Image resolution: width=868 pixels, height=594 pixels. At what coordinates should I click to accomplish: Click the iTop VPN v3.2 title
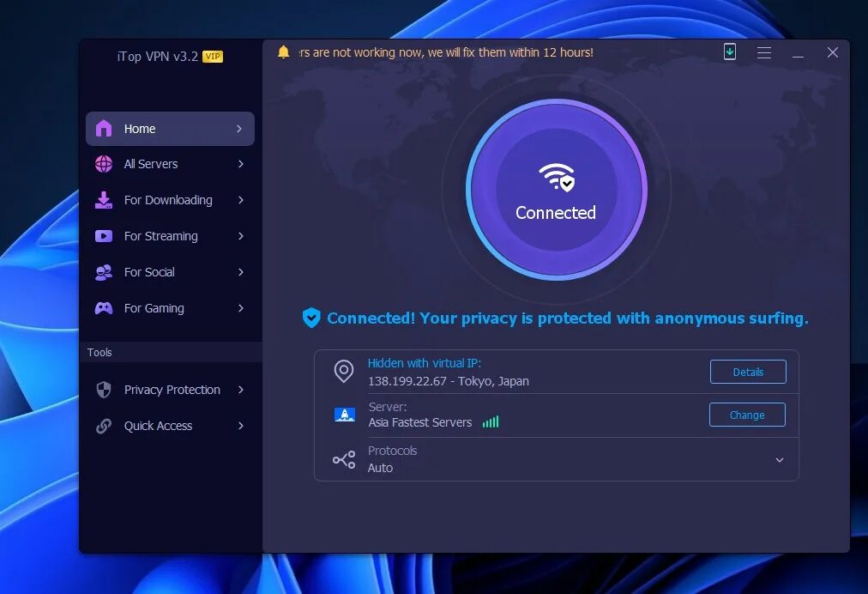(x=157, y=57)
